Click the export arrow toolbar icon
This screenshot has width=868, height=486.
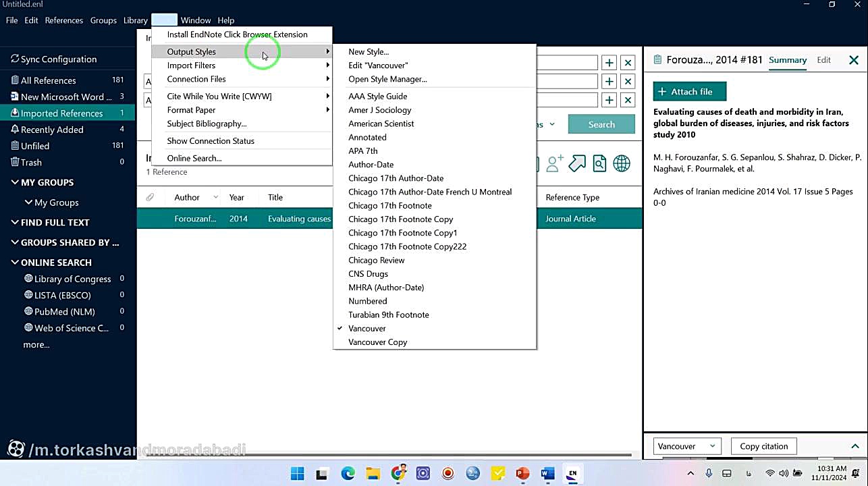pyautogui.click(x=577, y=163)
